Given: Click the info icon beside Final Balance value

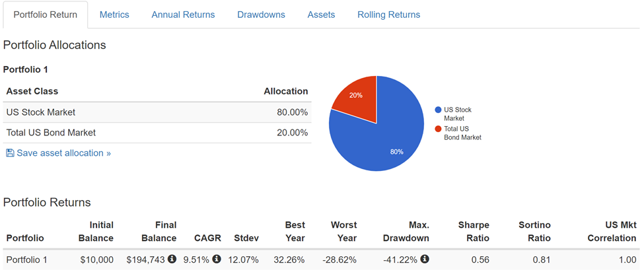Looking at the screenshot, I should 172,260.
